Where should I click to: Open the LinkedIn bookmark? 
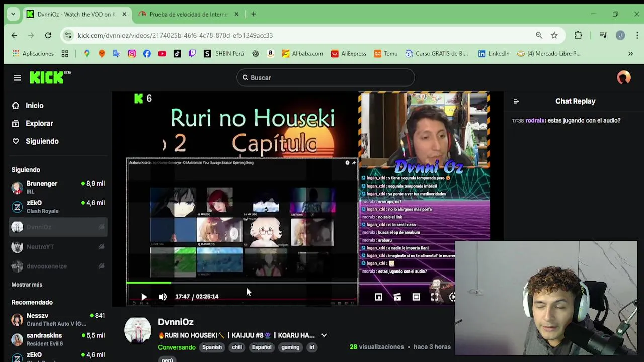pyautogui.click(x=494, y=54)
